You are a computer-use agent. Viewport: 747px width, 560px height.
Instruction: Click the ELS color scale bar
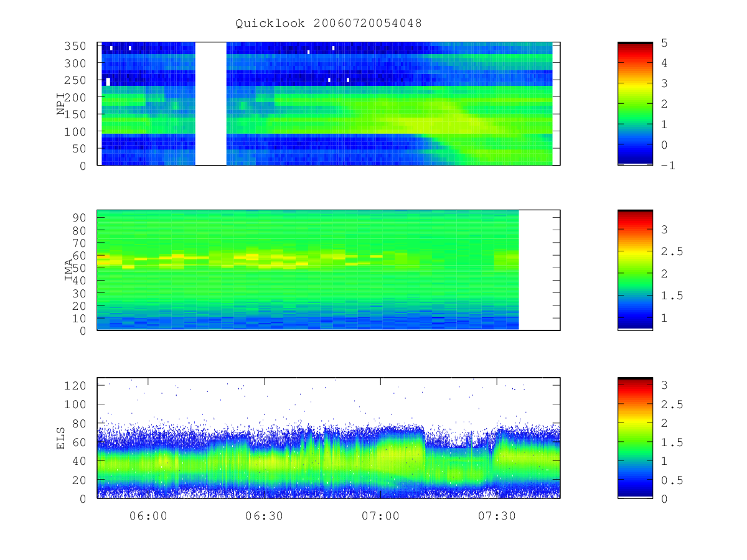635,438
